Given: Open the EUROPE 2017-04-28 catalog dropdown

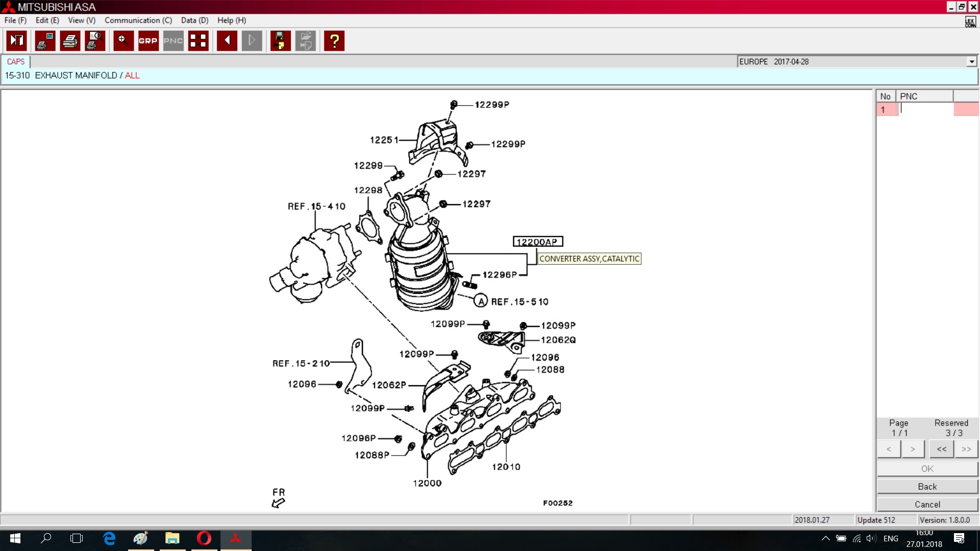Looking at the screenshot, I should (x=971, y=62).
